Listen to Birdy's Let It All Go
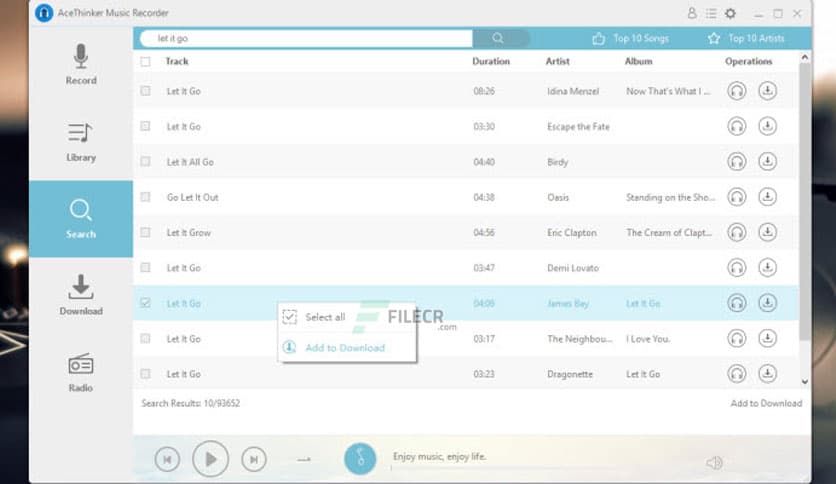The image size is (836, 484). click(737, 162)
